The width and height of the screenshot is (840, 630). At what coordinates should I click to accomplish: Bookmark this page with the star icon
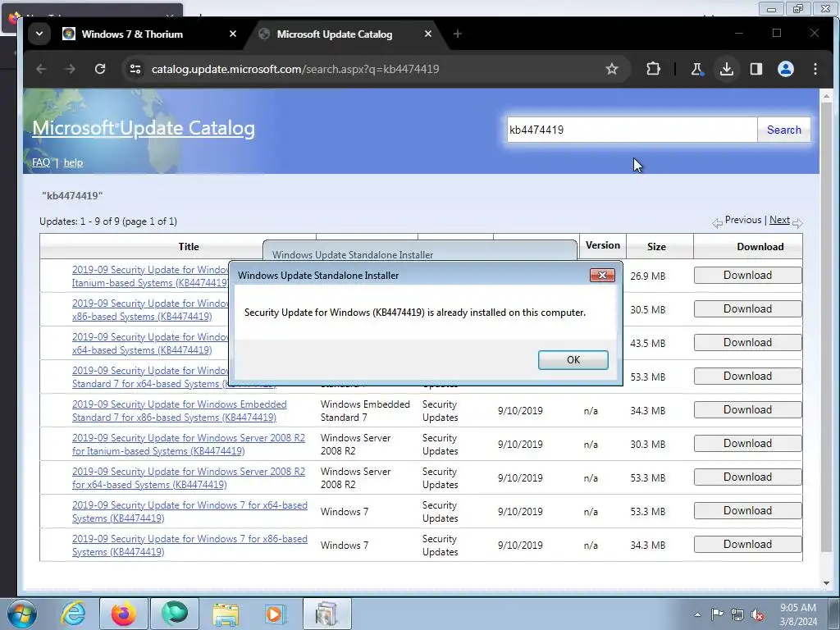[612, 69]
